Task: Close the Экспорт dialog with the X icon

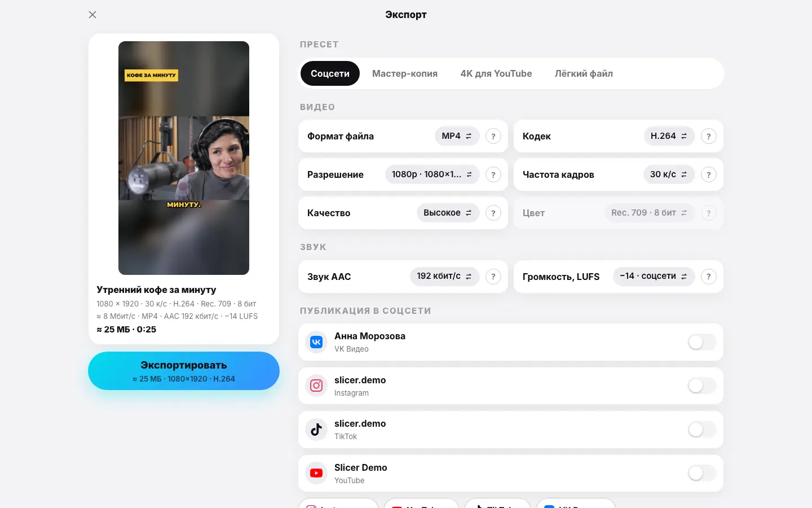Action: [x=92, y=15]
